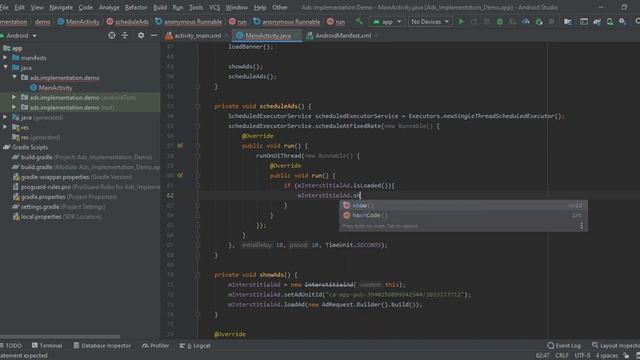Image resolution: width=640 pixels, height=360 pixels.
Task: Click the override gutter icon at line 60
Action: 180,176
